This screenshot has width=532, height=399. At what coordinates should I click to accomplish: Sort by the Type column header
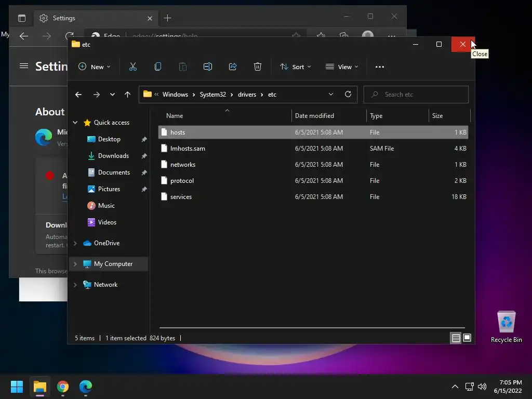pos(397,116)
